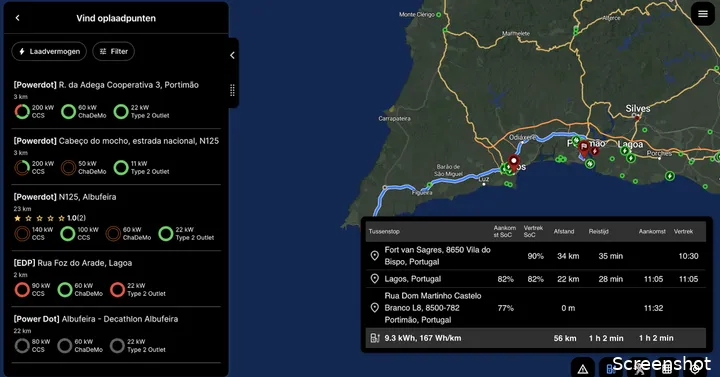The image size is (720, 377).
Task: Open the warning triangle button below the table
Action: click(x=583, y=369)
